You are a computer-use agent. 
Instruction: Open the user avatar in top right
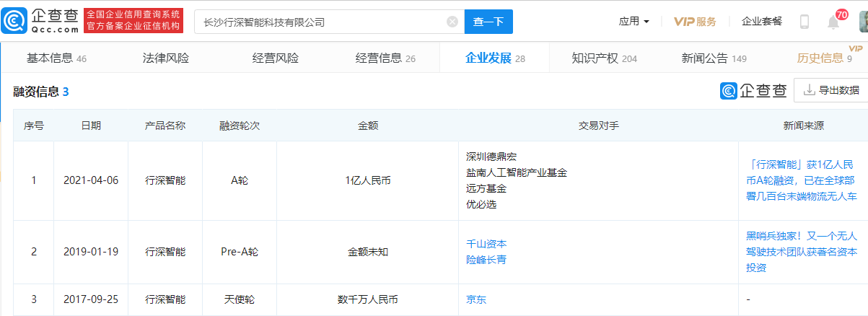point(863,21)
